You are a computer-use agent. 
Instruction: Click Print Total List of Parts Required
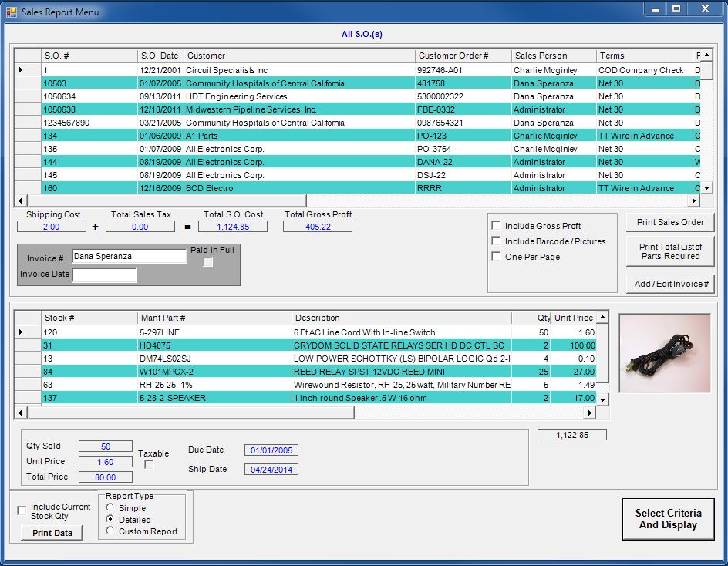[x=670, y=251]
